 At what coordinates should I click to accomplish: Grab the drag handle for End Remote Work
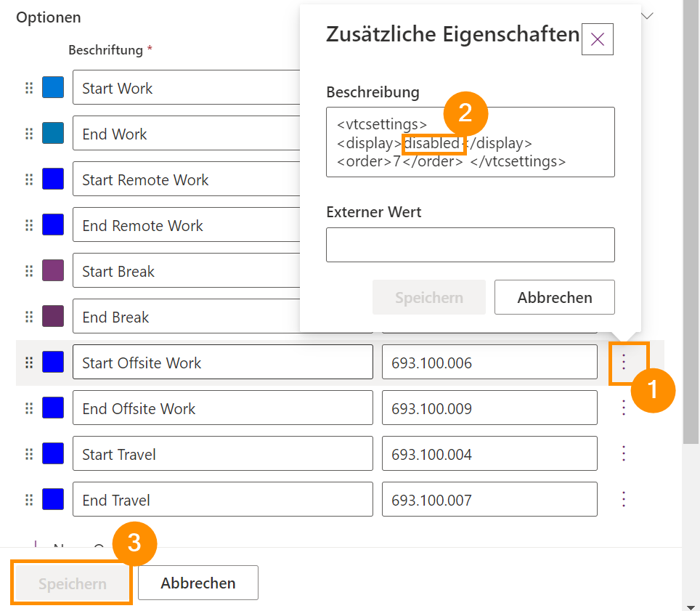[x=29, y=225]
